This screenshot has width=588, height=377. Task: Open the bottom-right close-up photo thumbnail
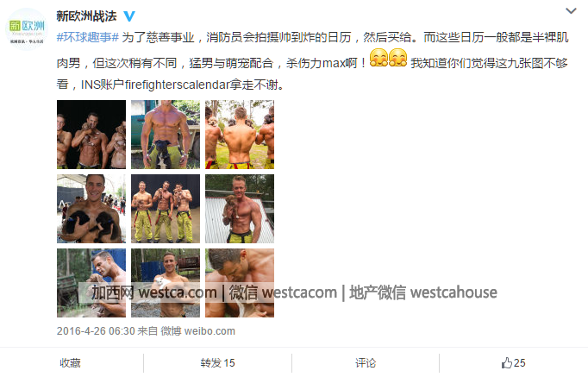tap(240, 283)
